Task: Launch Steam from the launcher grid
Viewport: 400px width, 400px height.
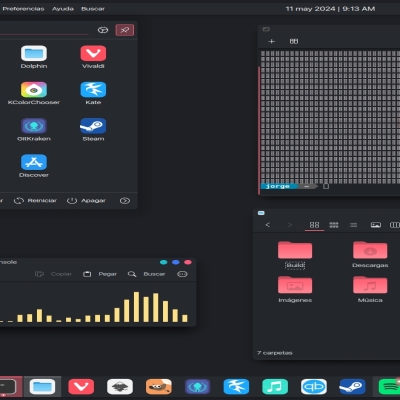Action: point(93,130)
